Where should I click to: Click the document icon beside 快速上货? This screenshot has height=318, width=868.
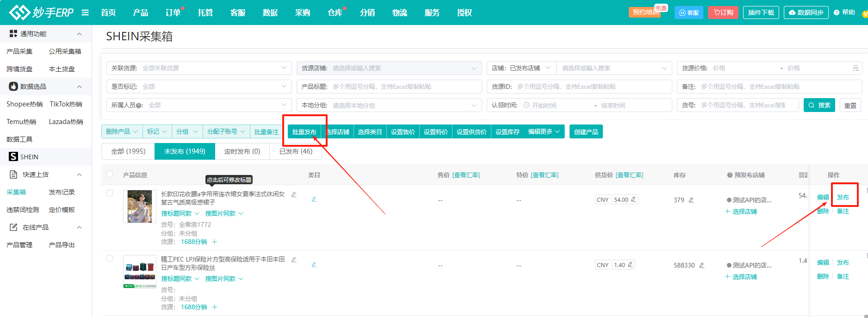[x=13, y=175]
